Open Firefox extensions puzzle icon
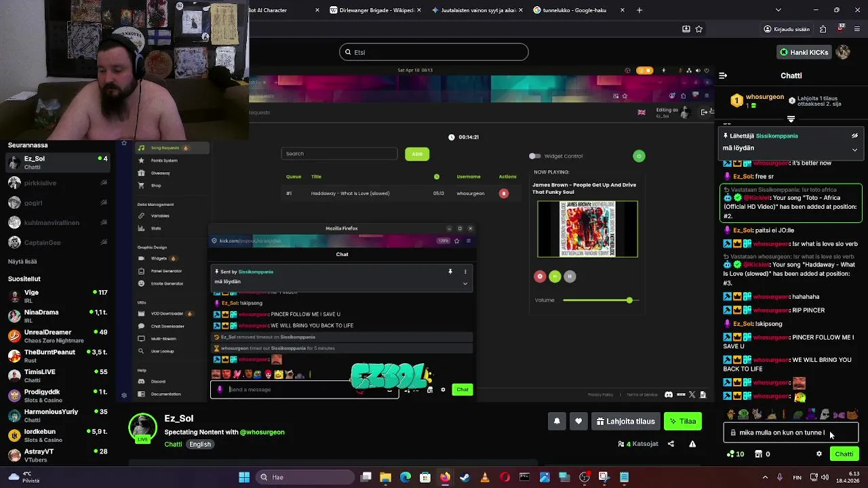 click(823, 29)
